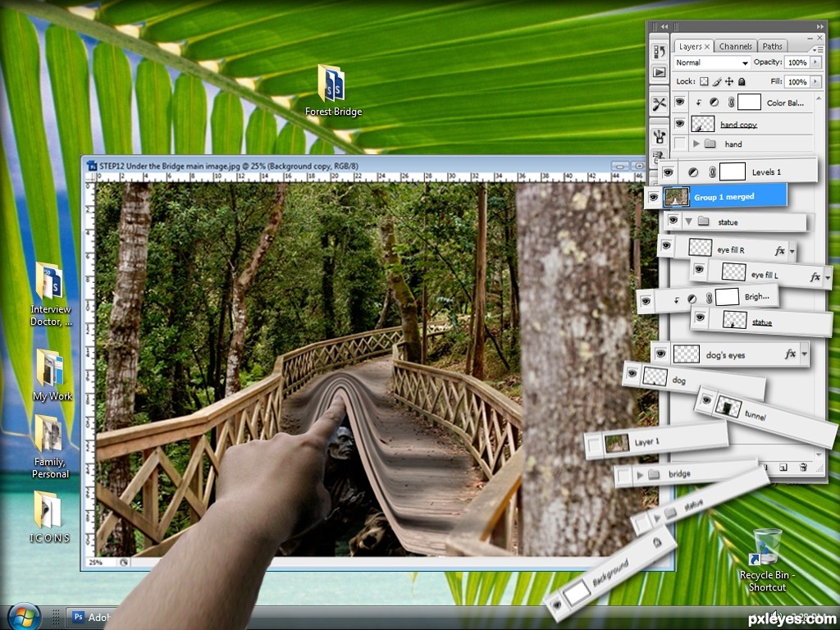This screenshot has width=840, height=630.
Task: Lock transparent pixels icon
Action: (704, 81)
